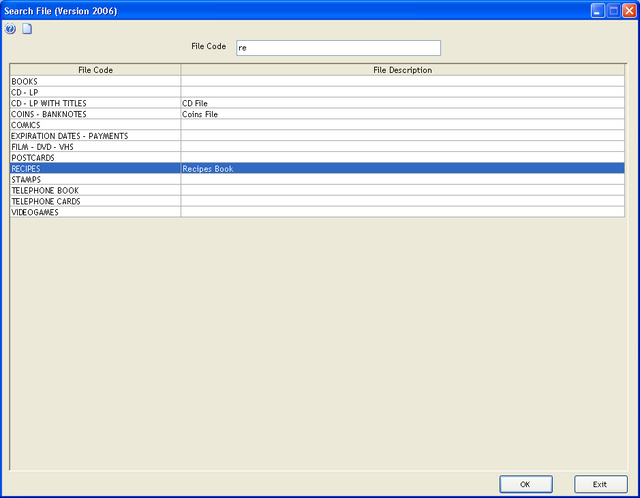Close the Search File window

pos(629,11)
